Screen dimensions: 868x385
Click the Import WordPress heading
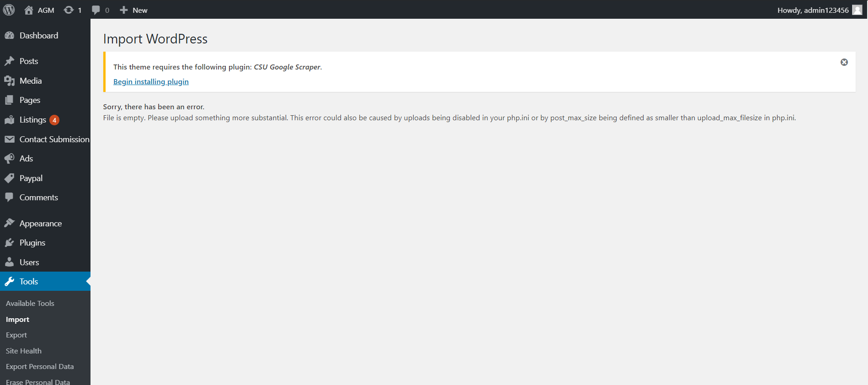coord(155,39)
